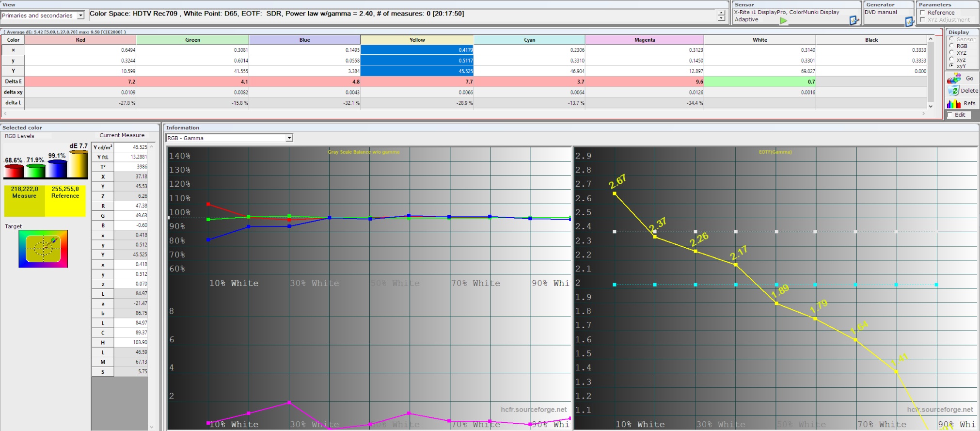980x431 pixels.
Task: Open the Primaries and secondaries View dropdown
Action: tap(80, 16)
